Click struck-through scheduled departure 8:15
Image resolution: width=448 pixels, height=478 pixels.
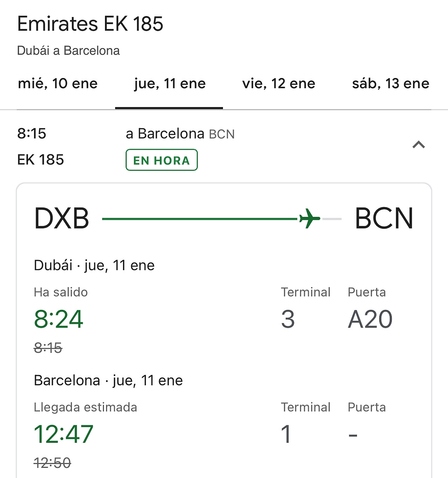48,348
